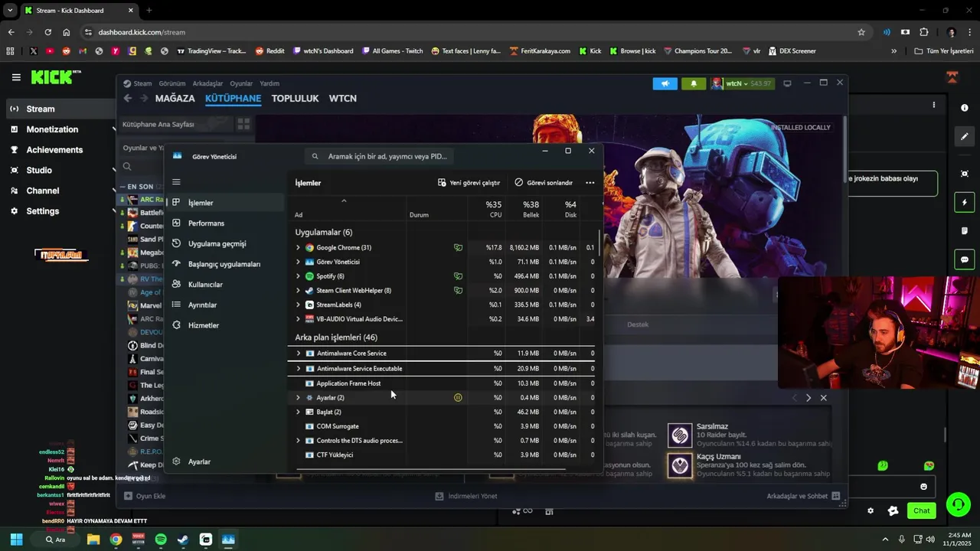Open Steam Yardım menu
Image resolution: width=980 pixels, height=551 pixels.
(x=269, y=83)
